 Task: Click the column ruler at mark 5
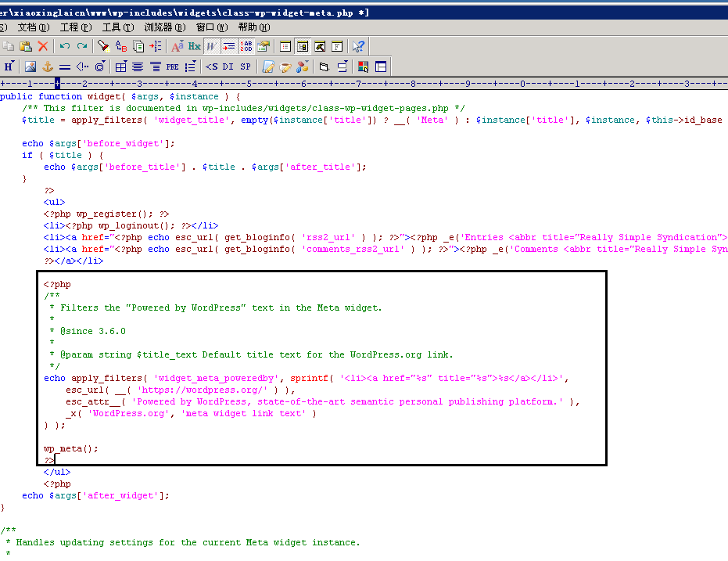click(249, 84)
